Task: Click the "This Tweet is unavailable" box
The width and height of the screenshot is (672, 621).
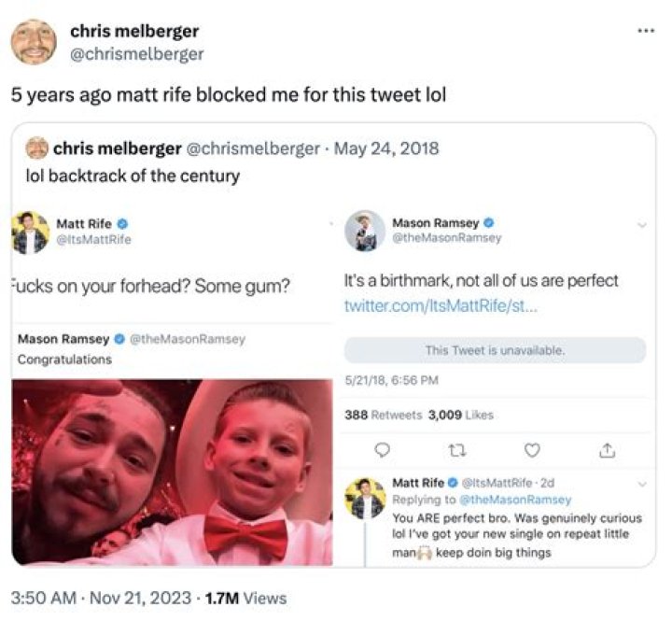Action: (495, 350)
